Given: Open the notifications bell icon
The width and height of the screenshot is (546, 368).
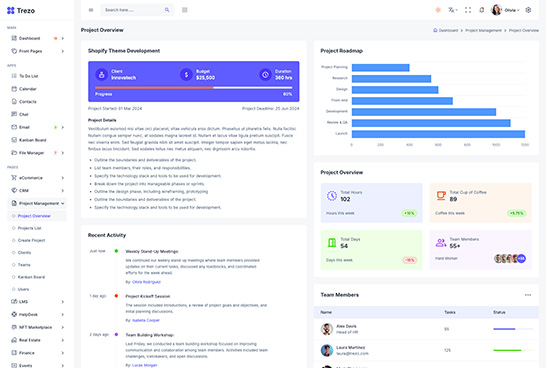Looking at the screenshot, I should pos(482,10).
